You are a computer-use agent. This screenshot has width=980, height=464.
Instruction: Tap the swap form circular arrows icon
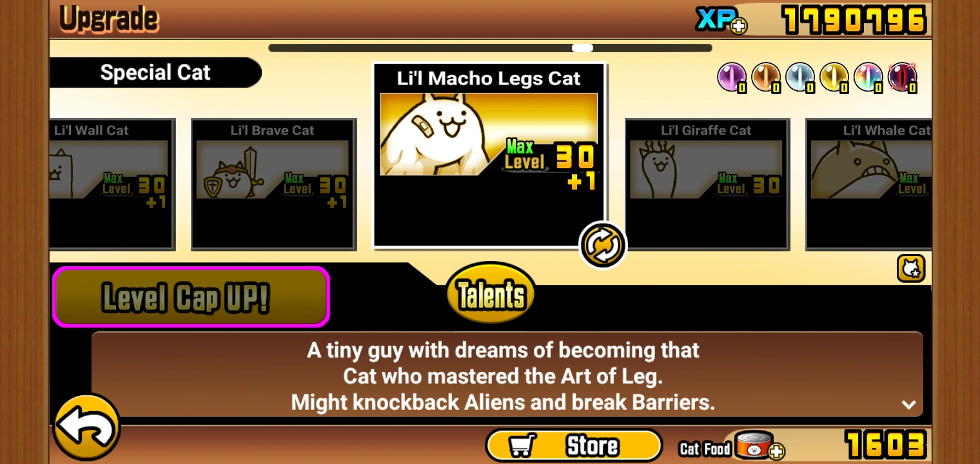[603, 245]
